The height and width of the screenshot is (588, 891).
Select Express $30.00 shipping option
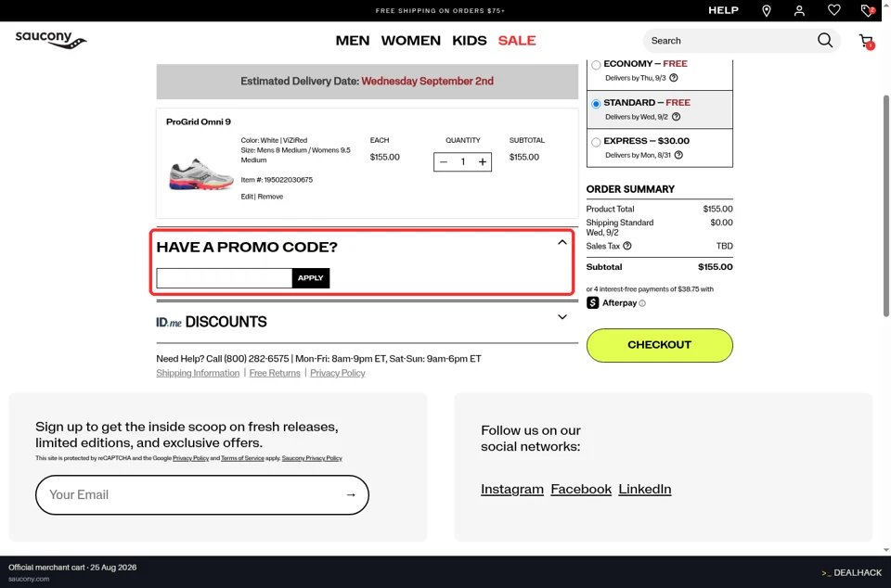(x=596, y=142)
